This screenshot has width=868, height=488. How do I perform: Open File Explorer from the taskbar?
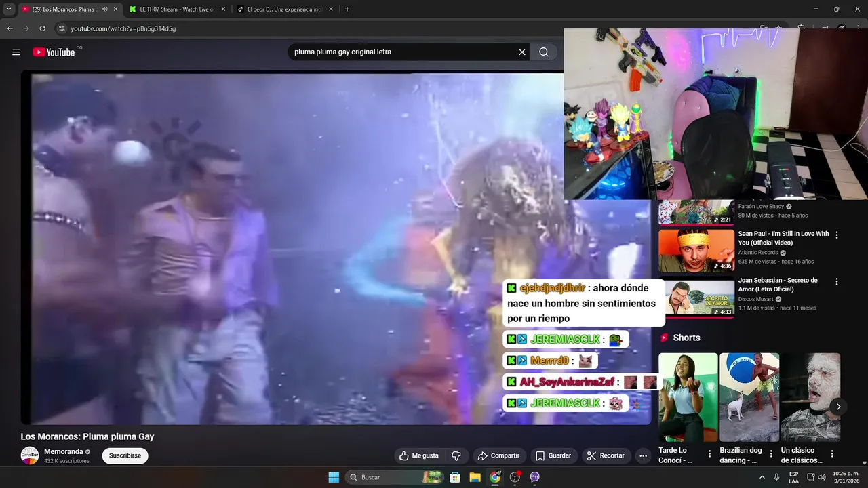point(475,477)
